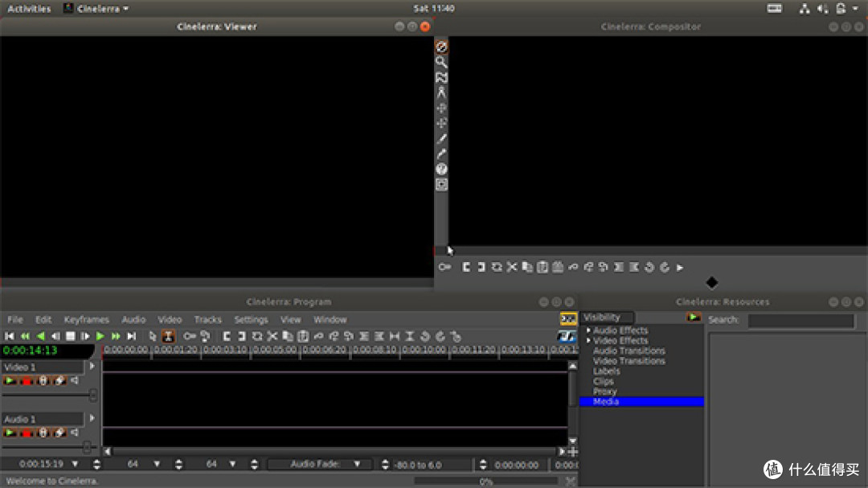This screenshot has width=868, height=488.
Task: Toggle mute on the Audio 1 track
Action: 76,433
